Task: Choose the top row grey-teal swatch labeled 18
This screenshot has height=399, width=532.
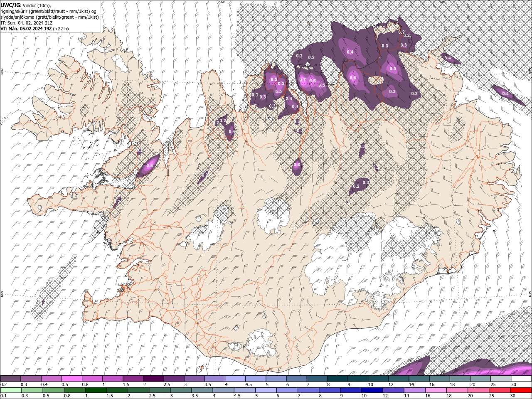Action: click(460, 379)
